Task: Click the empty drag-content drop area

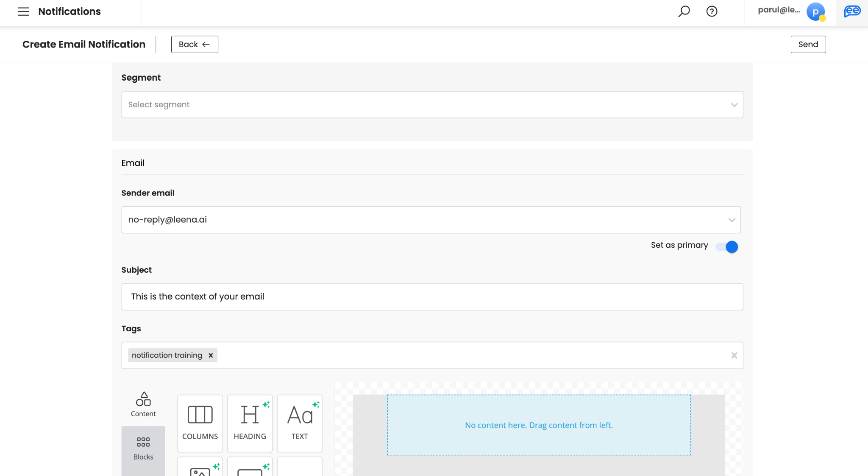Action: [x=539, y=425]
